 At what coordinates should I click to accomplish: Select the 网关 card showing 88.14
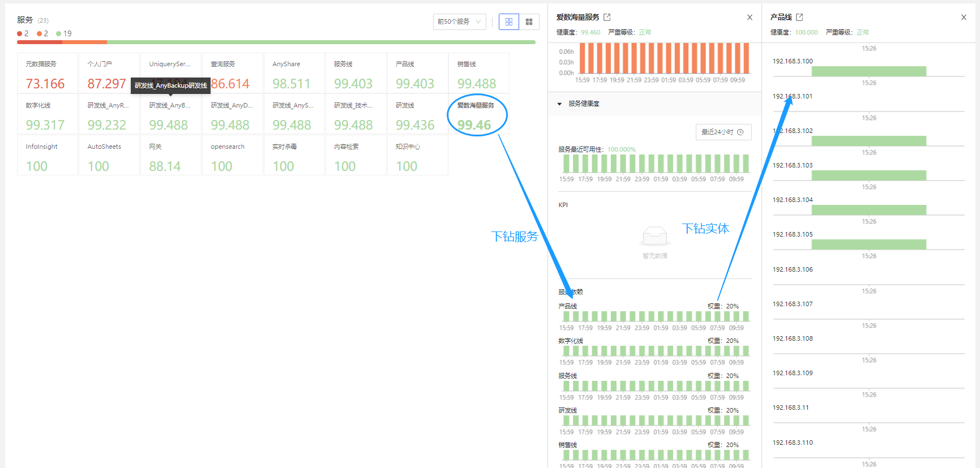pos(171,156)
